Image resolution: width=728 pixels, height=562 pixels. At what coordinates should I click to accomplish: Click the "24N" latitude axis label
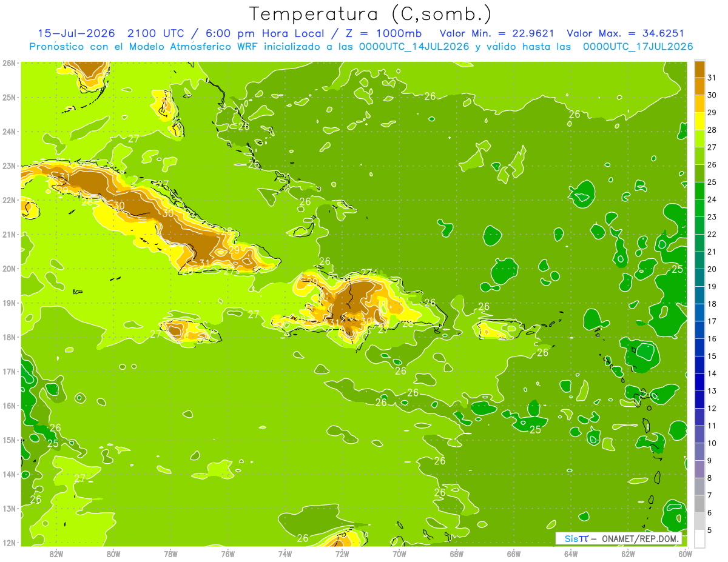pyautogui.click(x=9, y=131)
